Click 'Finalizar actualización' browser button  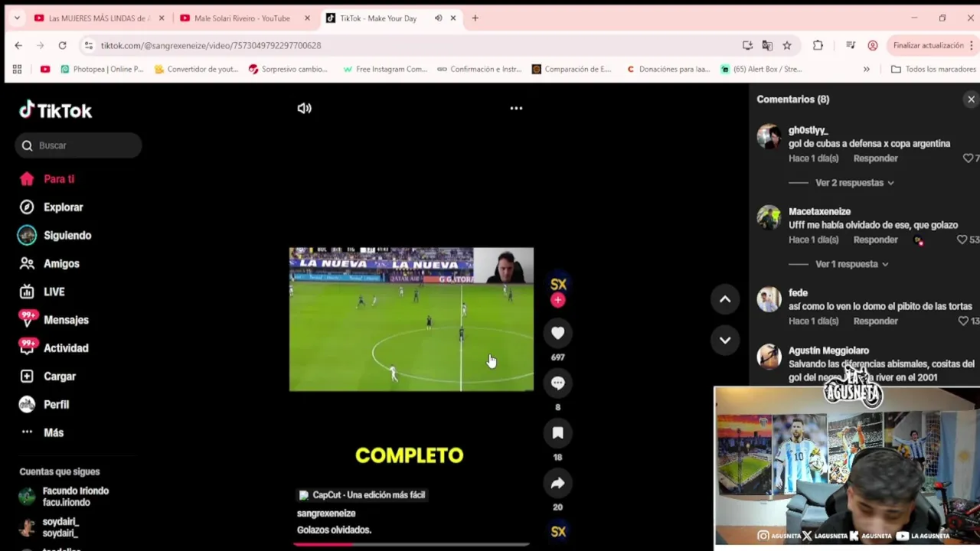929,46
